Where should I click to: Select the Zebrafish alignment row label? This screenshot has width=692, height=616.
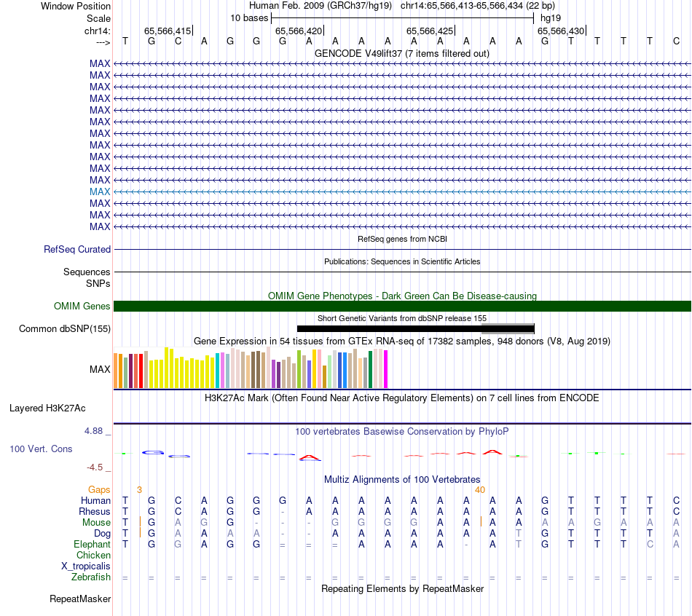[91, 577]
